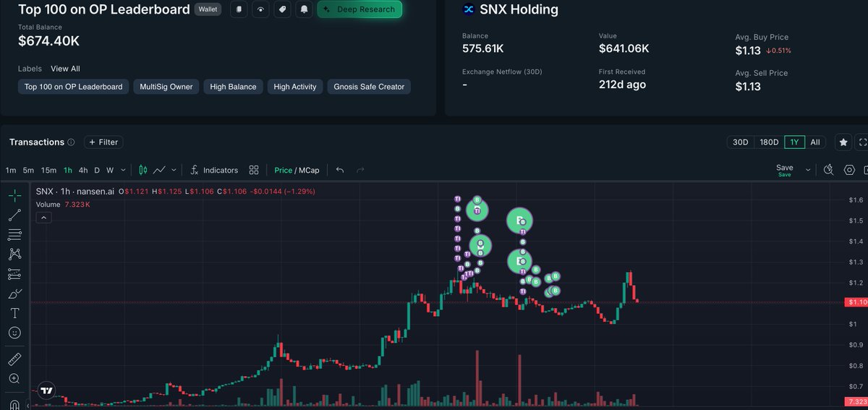Screen dimensions: 868x410
Task: Select the All range tab
Action: tap(815, 142)
